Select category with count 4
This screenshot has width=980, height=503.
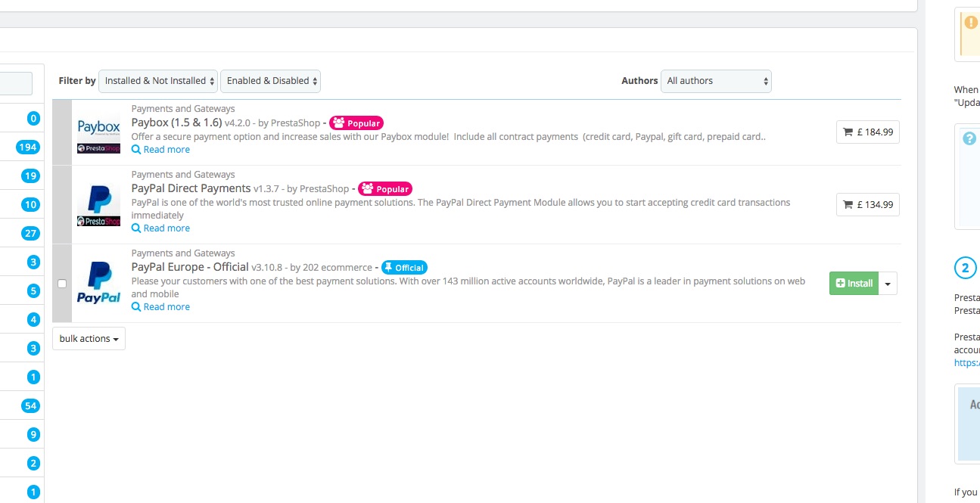(33, 320)
